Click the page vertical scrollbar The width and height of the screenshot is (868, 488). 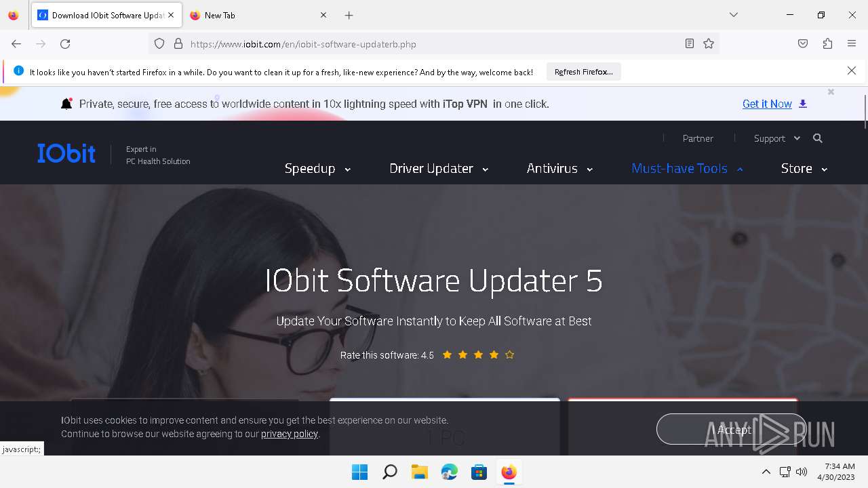865,112
